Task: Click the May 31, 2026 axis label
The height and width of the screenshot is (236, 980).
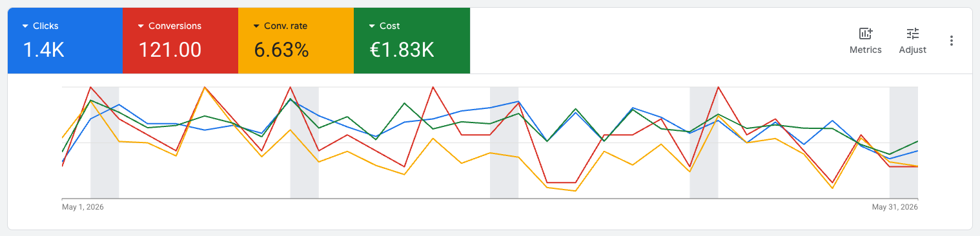Action: pos(895,207)
